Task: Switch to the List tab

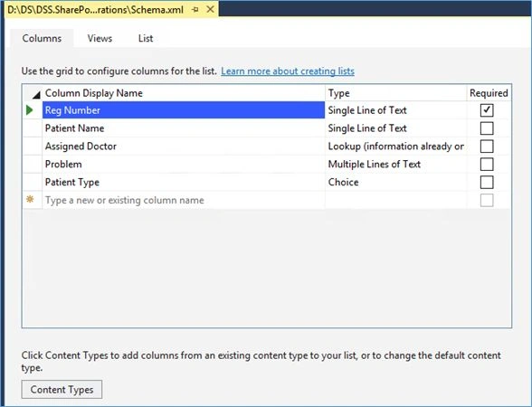Action: tap(146, 38)
